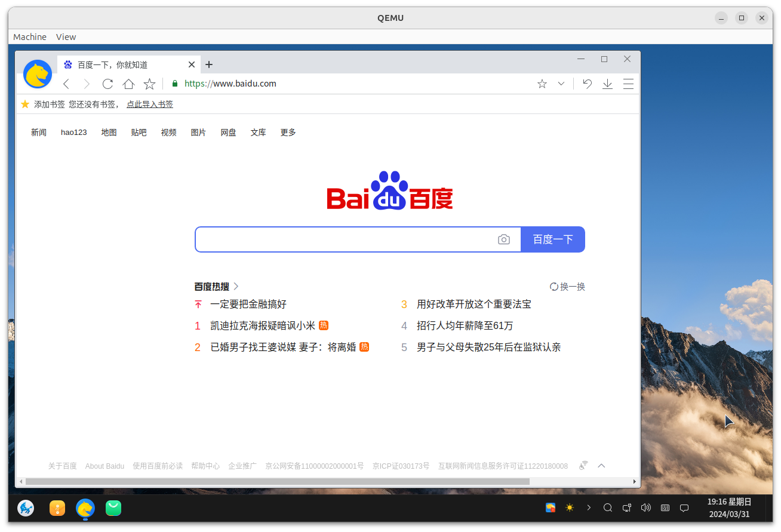The image size is (781, 532).
Task: Click the 百度一下 search button
Action: point(553,239)
